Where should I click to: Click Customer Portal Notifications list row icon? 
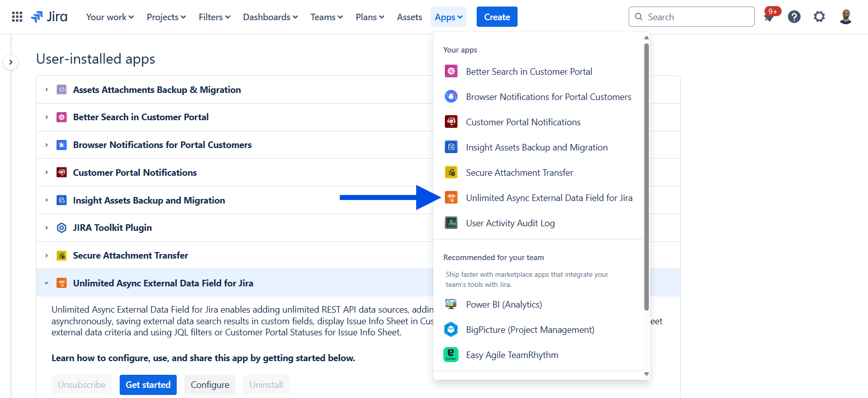coord(62,172)
